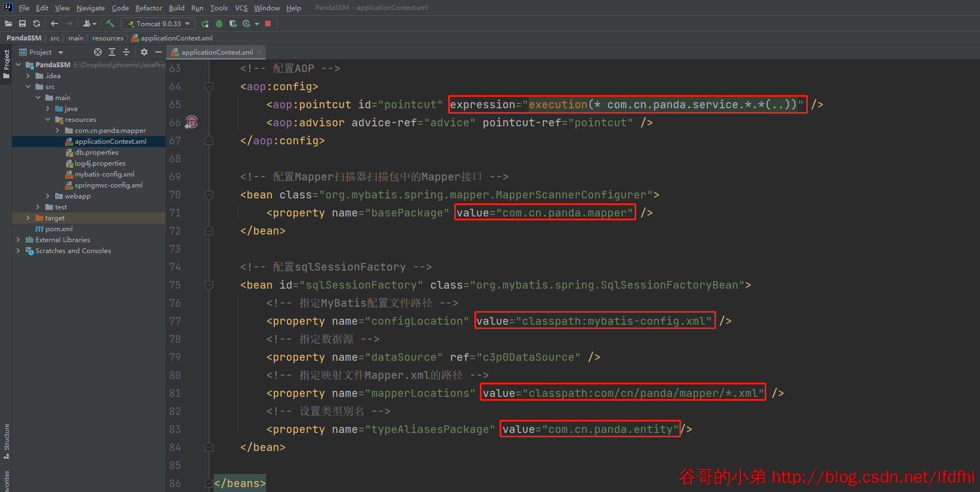Click the Synchronize reload icon

pos(37,24)
